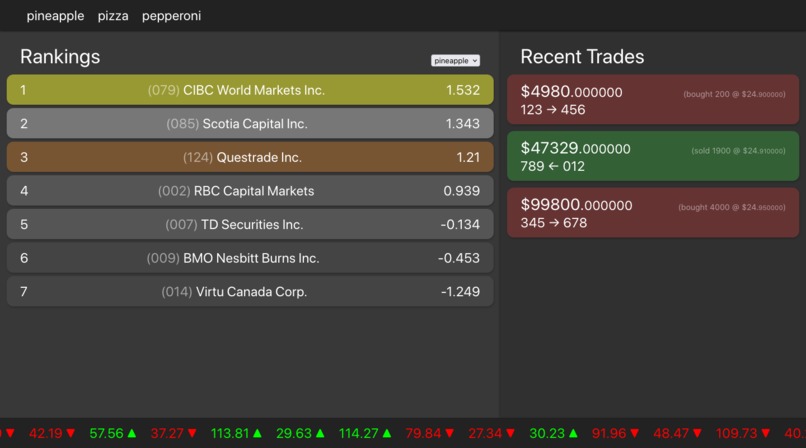Click the 29.63 ticker price
The height and width of the screenshot is (448, 806).
coord(294,434)
